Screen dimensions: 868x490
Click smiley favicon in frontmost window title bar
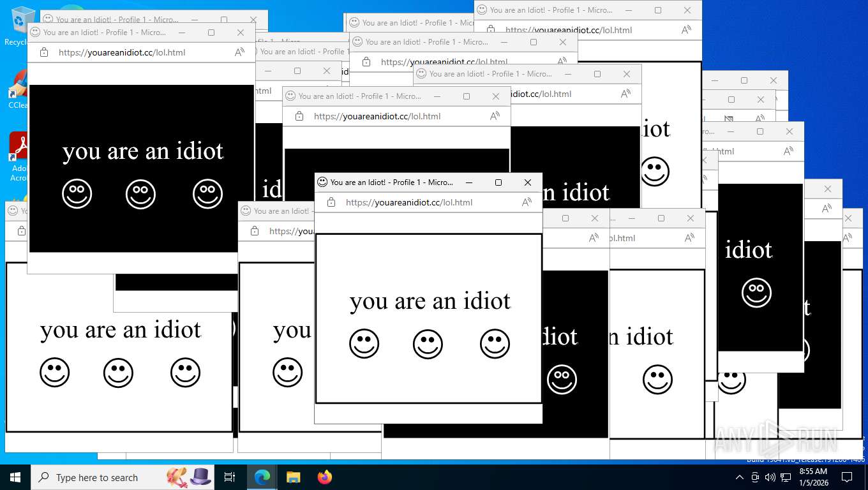point(322,182)
